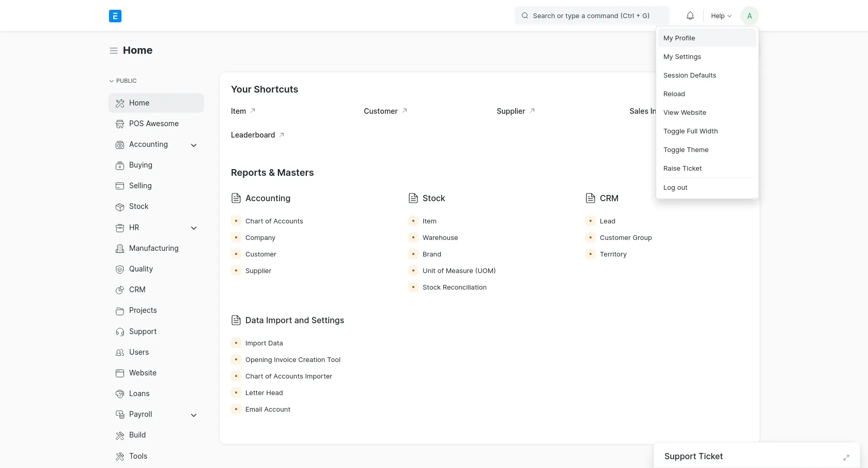Open the Leaderboard shortcut
This screenshot has width=868, height=468.
point(253,135)
